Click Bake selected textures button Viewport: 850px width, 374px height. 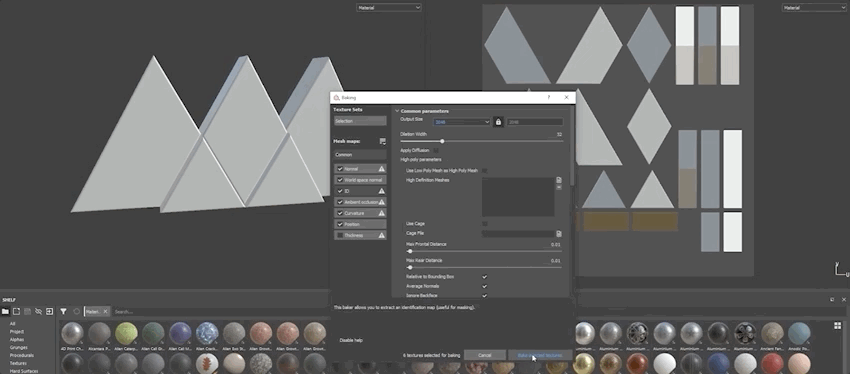click(540, 356)
